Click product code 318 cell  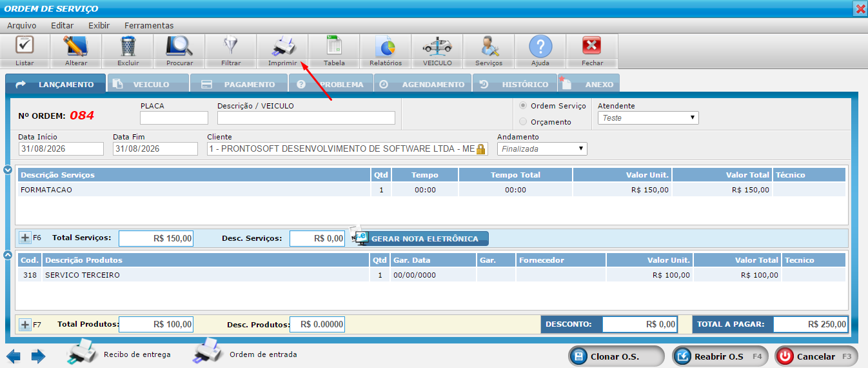[30, 275]
